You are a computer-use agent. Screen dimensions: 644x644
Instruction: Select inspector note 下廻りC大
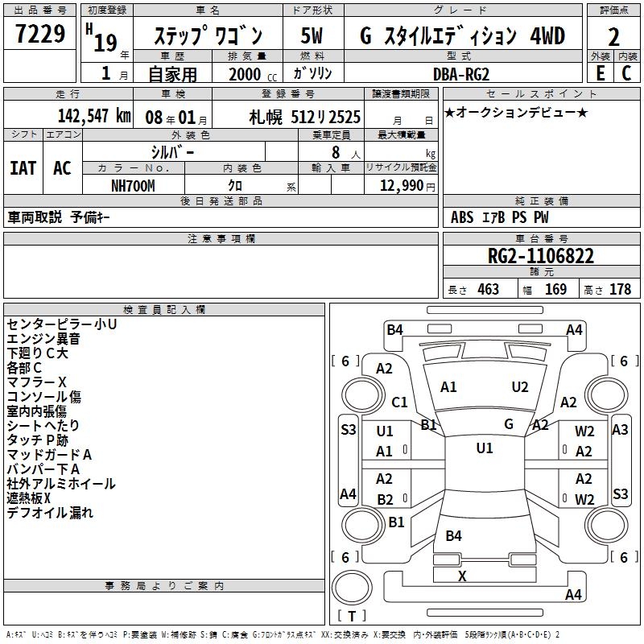[37, 353]
